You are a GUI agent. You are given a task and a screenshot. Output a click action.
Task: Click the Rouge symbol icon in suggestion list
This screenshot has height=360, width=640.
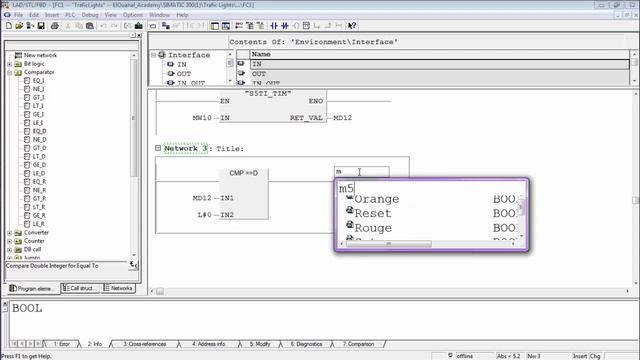(350, 224)
